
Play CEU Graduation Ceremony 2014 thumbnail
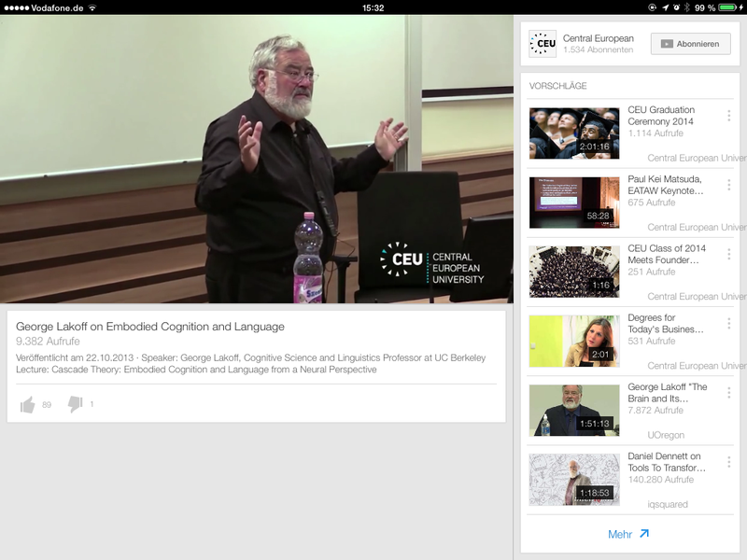click(574, 133)
